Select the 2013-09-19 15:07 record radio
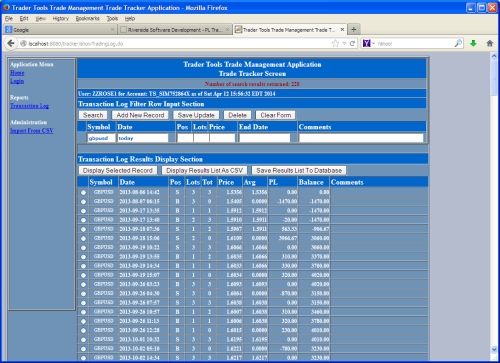Screen dimensions: 500x363 (83, 275)
